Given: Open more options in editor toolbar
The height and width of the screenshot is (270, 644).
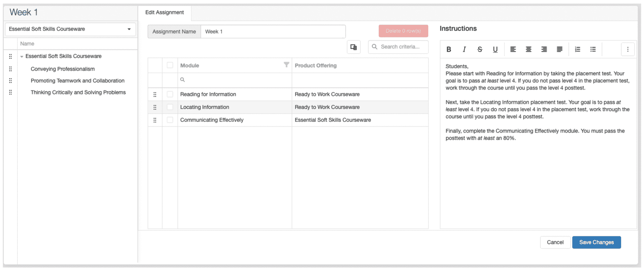Looking at the screenshot, I should click(x=627, y=49).
